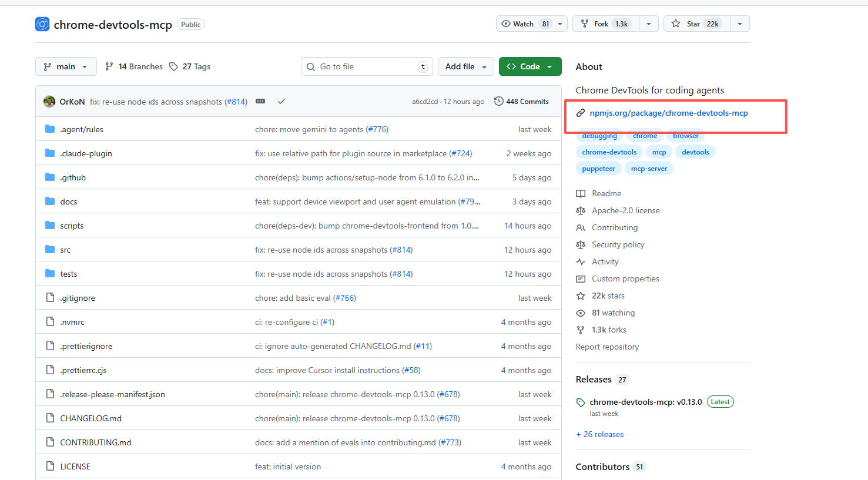Image resolution: width=868 pixels, height=480 pixels.
Task: Open the .agent/rules folder icon
Action: click(50, 129)
